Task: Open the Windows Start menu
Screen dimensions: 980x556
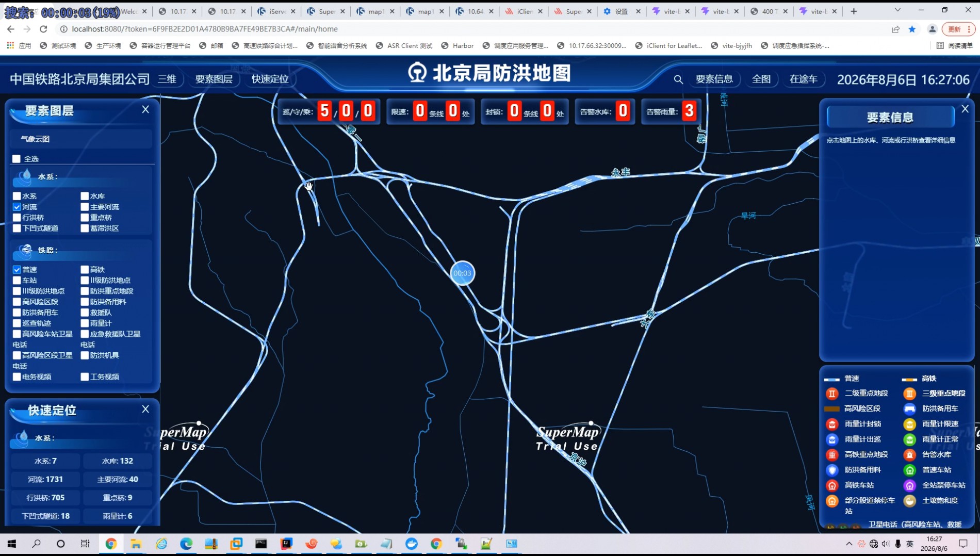Action: point(11,544)
